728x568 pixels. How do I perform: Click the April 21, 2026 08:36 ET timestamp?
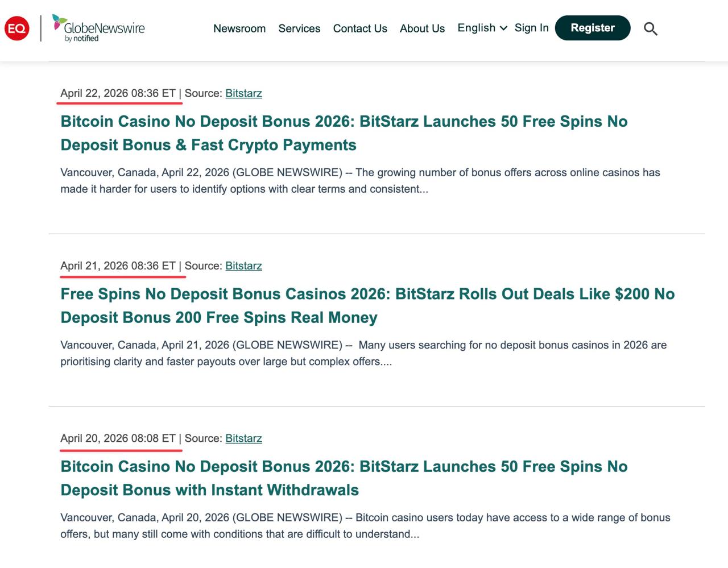(118, 266)
